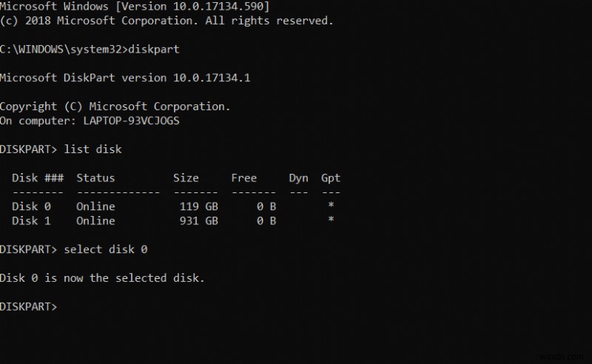Click the Size column header
The image size is (592, 364).
tap(186, 178)
